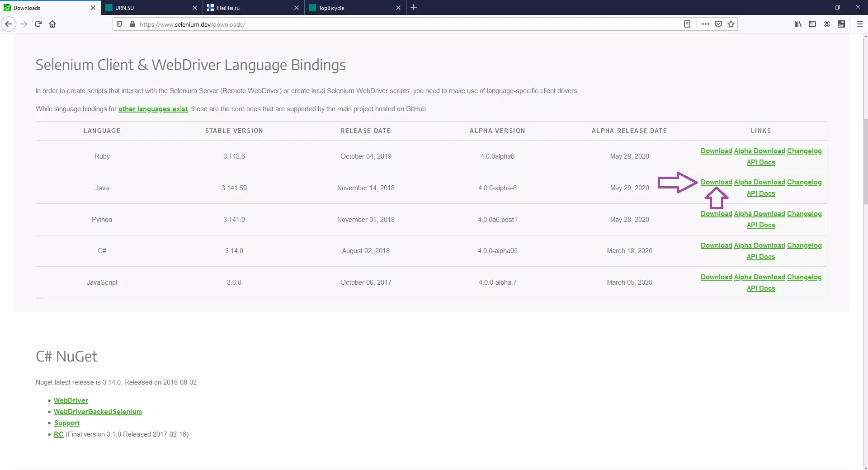The width and height of the screenshot is (868, 470).
Task: Download the Java stable bindings
Action: (x=716, y=182)
